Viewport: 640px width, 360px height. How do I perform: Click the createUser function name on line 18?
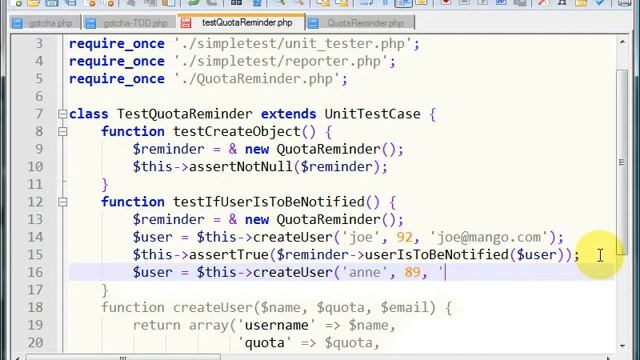pos(213,307)
